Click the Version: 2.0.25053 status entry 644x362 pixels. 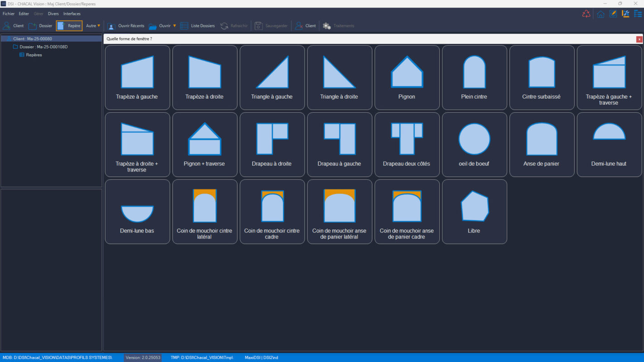[143, 357]
